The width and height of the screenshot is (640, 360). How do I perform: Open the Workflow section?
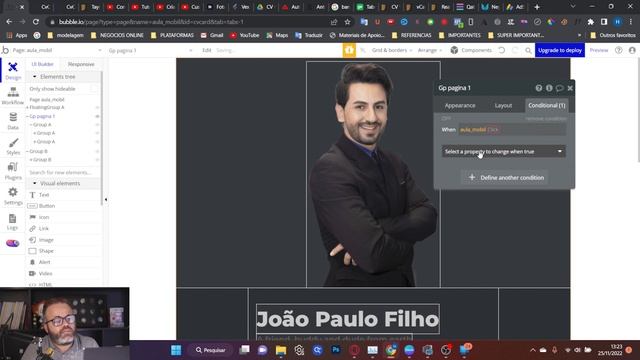(13, 96)
